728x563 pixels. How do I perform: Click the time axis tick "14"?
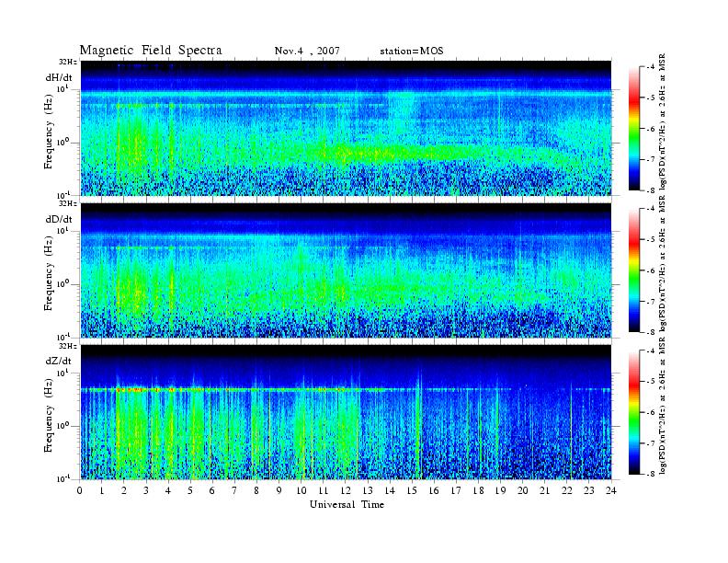click(x=390, y=490)
